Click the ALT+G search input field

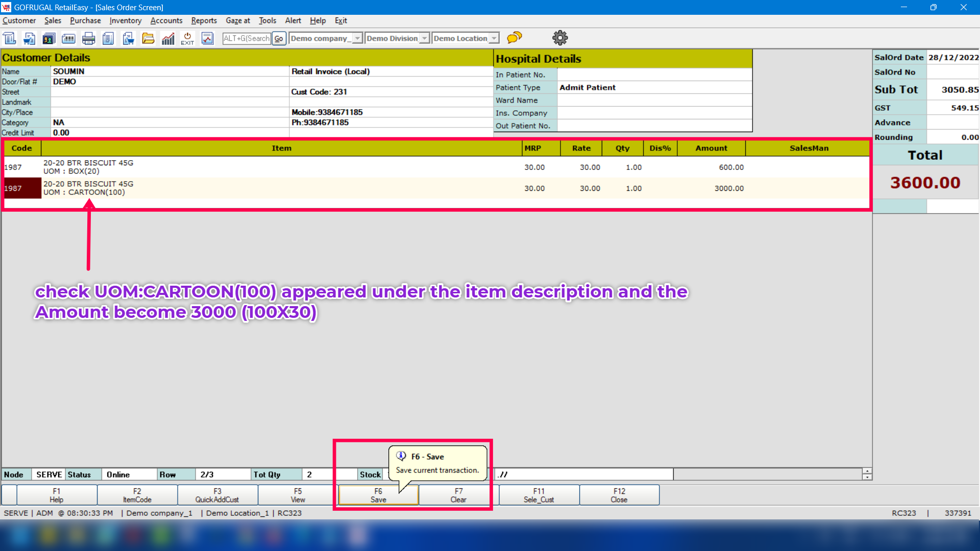click(x=247, y=38)
